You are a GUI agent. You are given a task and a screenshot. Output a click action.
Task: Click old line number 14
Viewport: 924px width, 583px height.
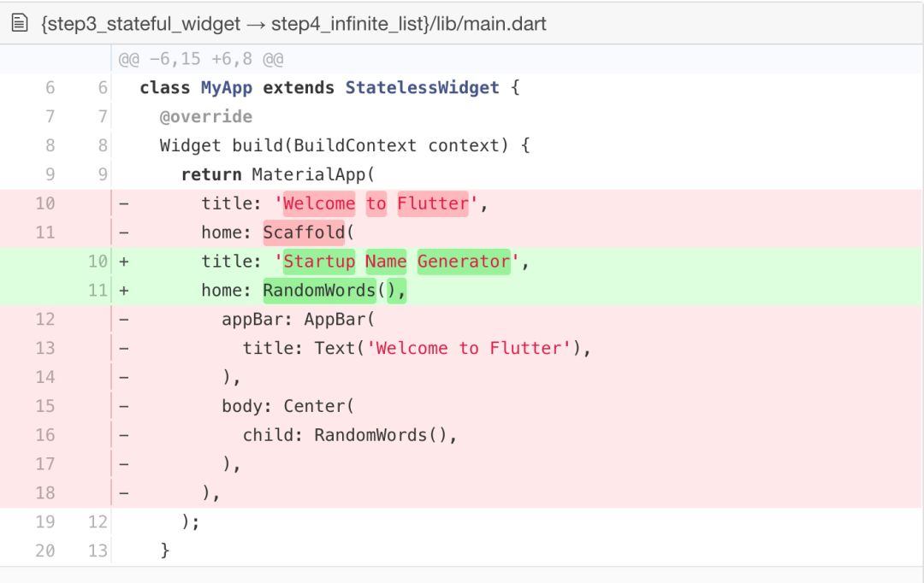45,377
